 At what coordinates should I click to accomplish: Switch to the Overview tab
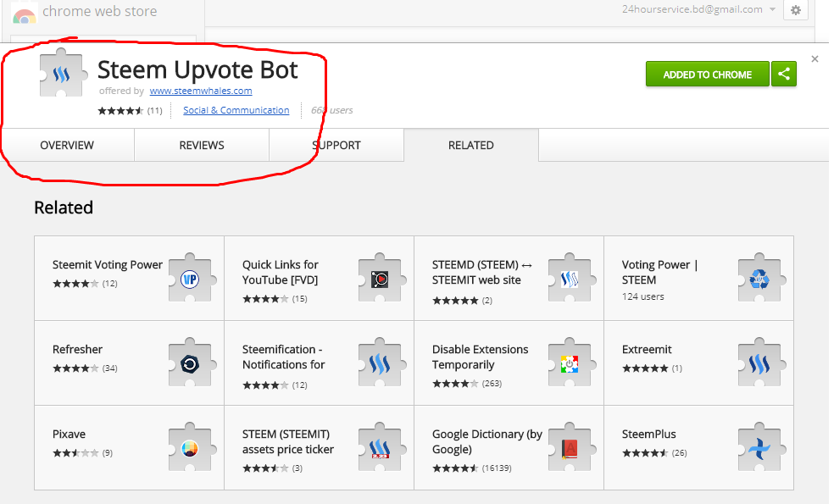(67, 145)
